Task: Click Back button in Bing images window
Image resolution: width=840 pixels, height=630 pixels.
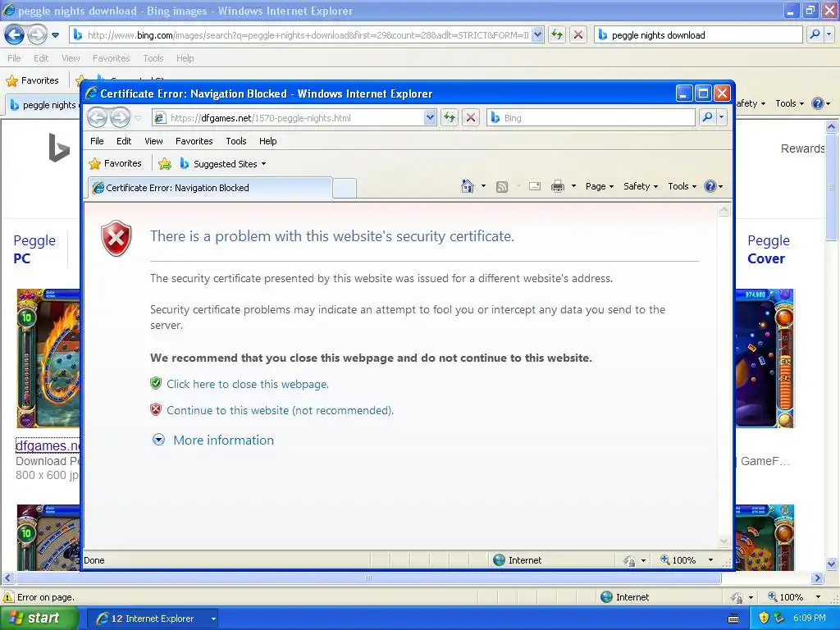Action: point(15,34)
